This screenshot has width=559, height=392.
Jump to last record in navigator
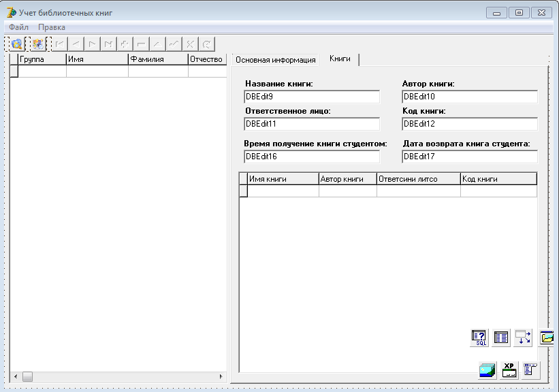[x=109, y=44]
